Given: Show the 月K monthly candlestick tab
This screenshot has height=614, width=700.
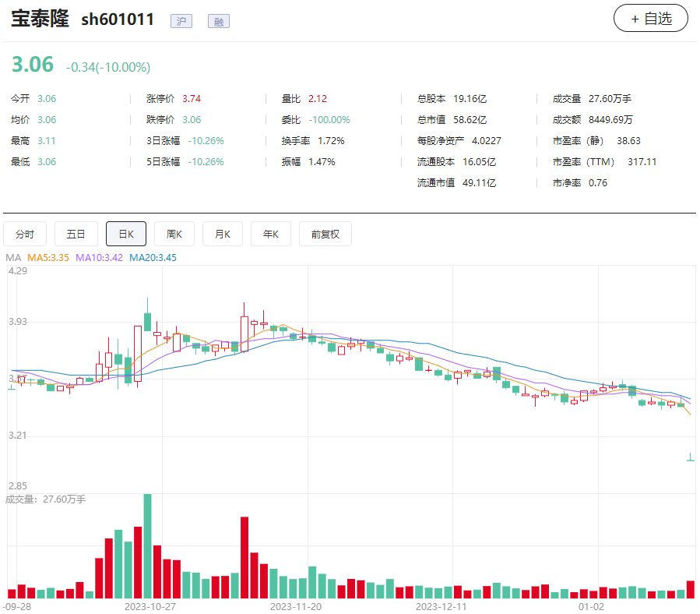Looking at the screenshot, I should click(x=223, y=234).
